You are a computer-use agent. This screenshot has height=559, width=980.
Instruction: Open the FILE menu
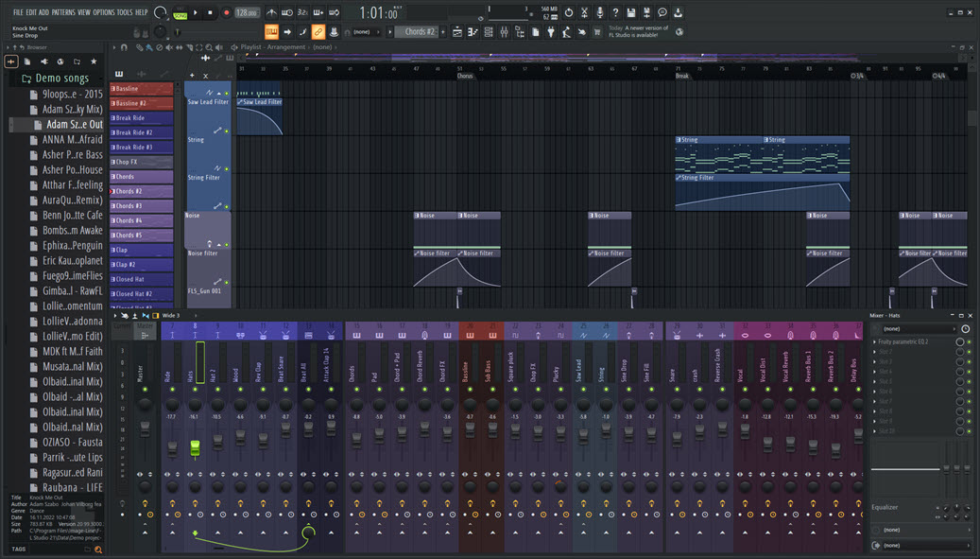pos(18,12)
